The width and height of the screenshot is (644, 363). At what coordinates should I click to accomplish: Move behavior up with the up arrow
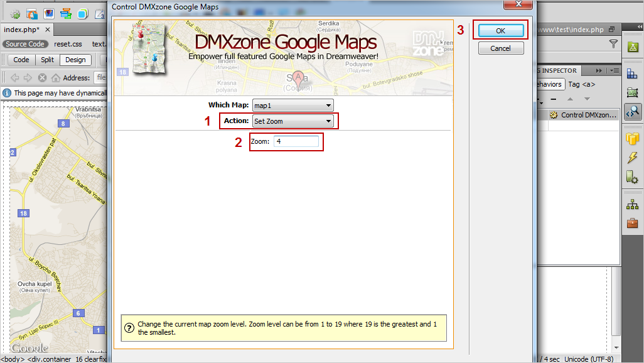570,99
